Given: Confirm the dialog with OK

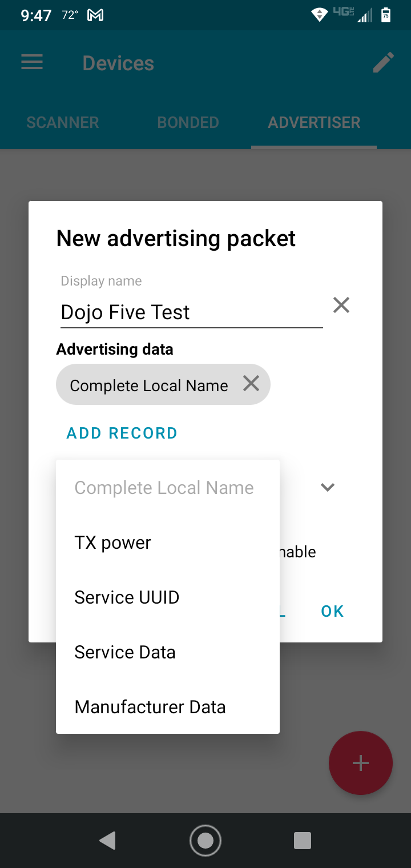Looking at the screenshot, I should click(x=332, y=611).
